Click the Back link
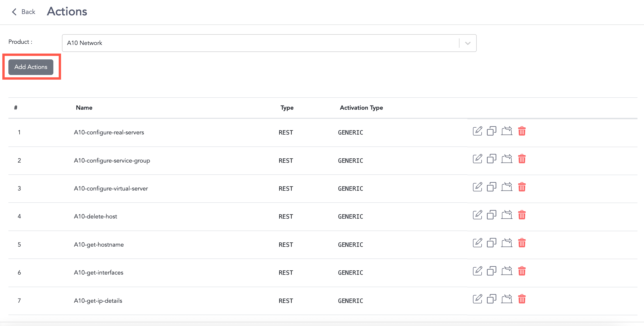The height and width of the screenshot is (326, 644). 28,12
